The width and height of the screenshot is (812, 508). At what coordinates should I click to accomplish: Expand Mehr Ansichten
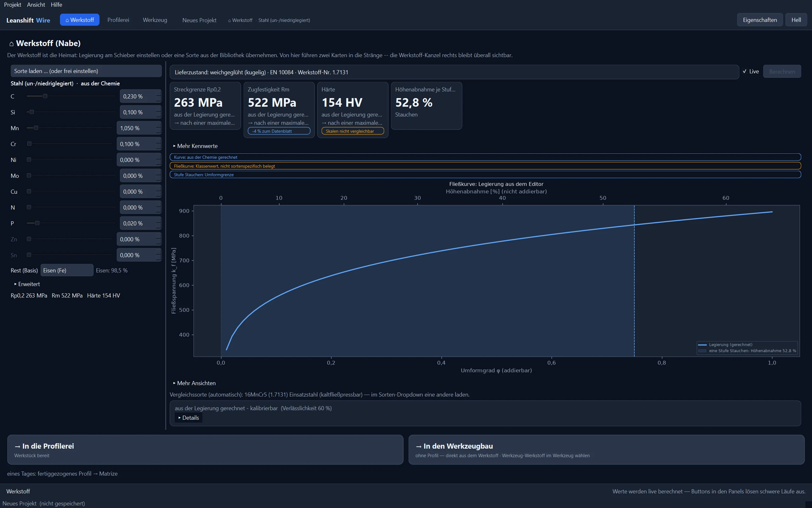click(194, 383)
